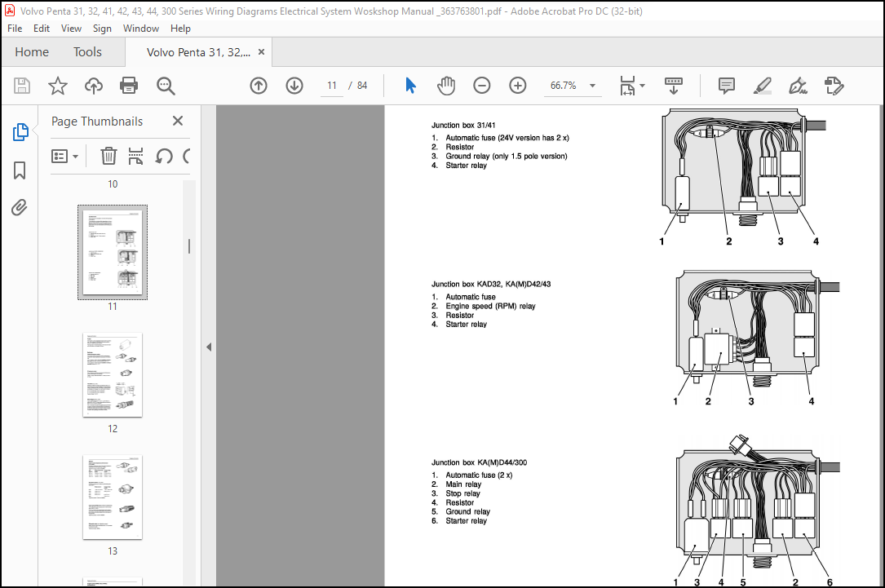Close the Page Thumbnails panel
Viewport: 885px width, 588px height.
tap(178, 121)
